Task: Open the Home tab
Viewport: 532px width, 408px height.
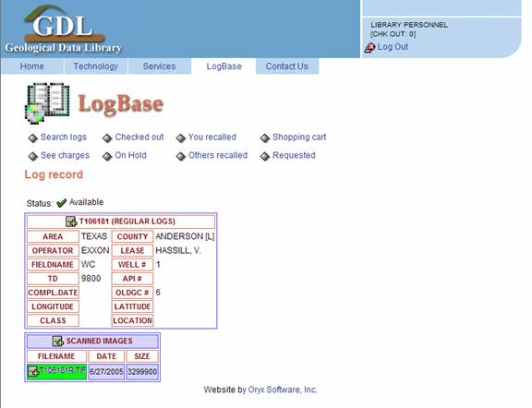Action: 32,66
